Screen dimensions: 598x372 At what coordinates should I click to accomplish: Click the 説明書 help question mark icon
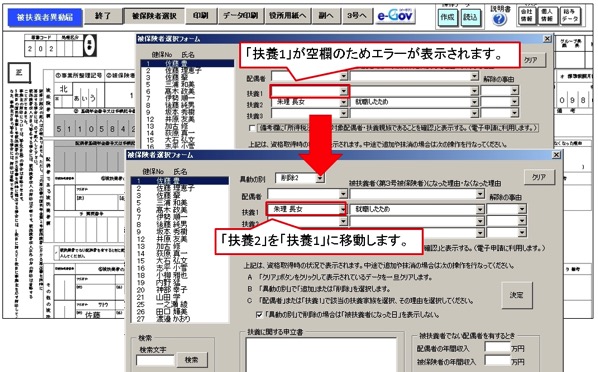(x=499, y=19)
